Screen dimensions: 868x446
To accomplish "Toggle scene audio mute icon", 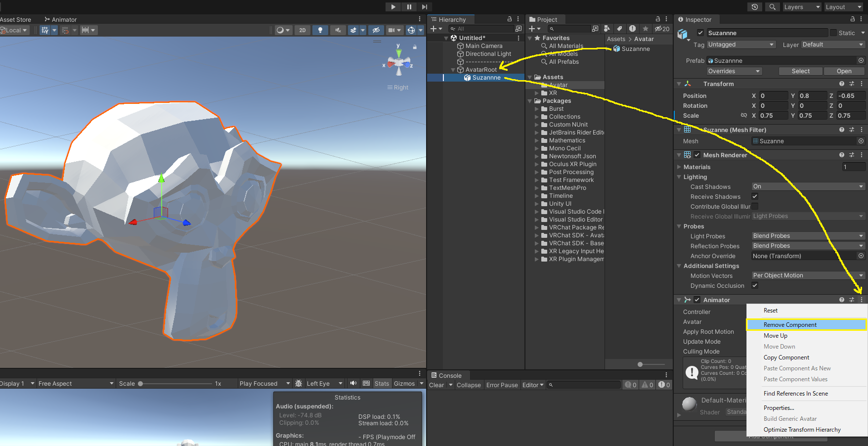I will click(338, 30).
